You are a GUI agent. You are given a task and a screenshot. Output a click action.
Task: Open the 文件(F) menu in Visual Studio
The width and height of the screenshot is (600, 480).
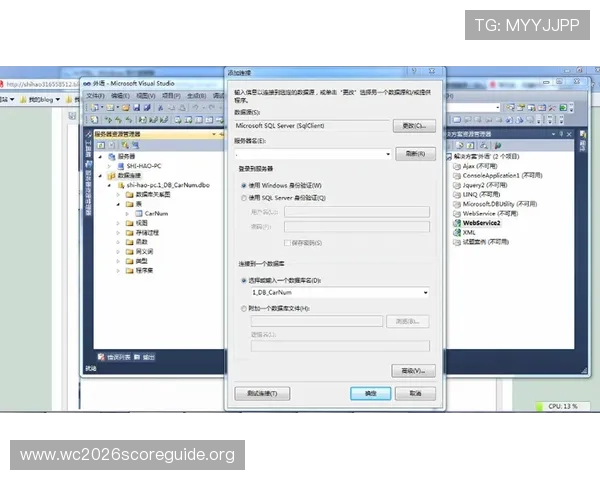(x=95, y=96)
